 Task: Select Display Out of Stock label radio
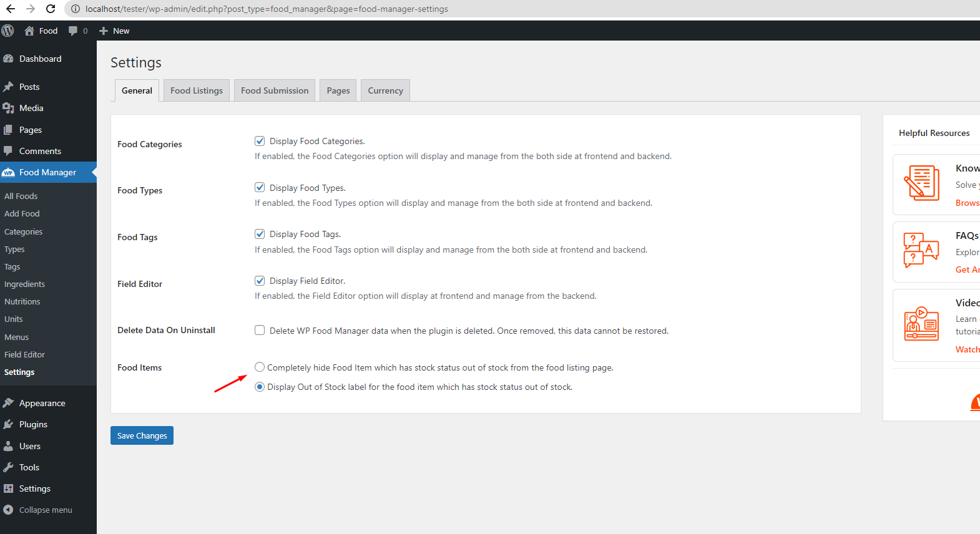tap(260, 387)
